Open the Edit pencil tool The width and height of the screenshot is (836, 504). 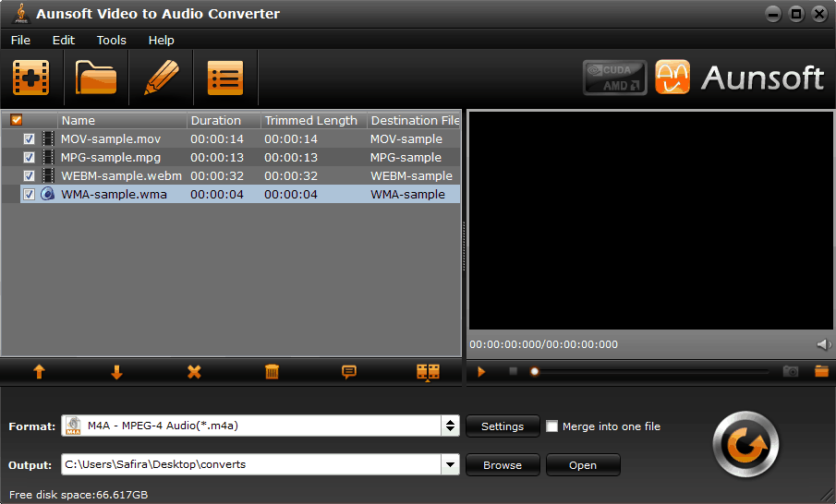161,78
